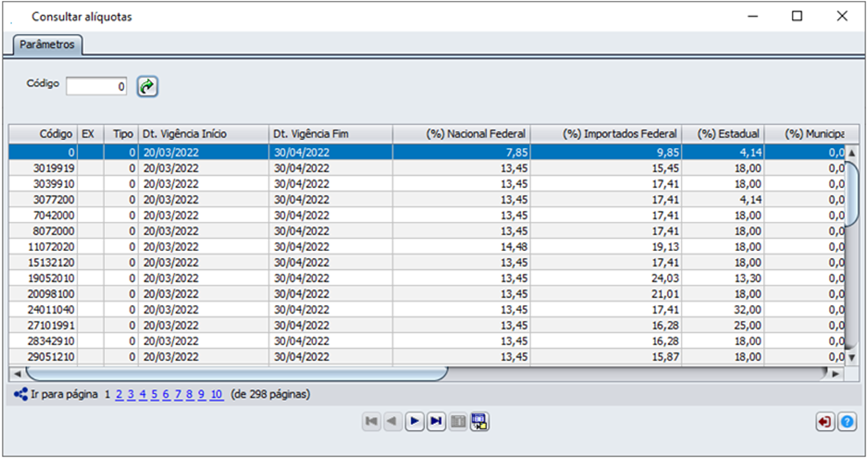
Task: Click the red exit door icon
Action: (x=825, y=422)
